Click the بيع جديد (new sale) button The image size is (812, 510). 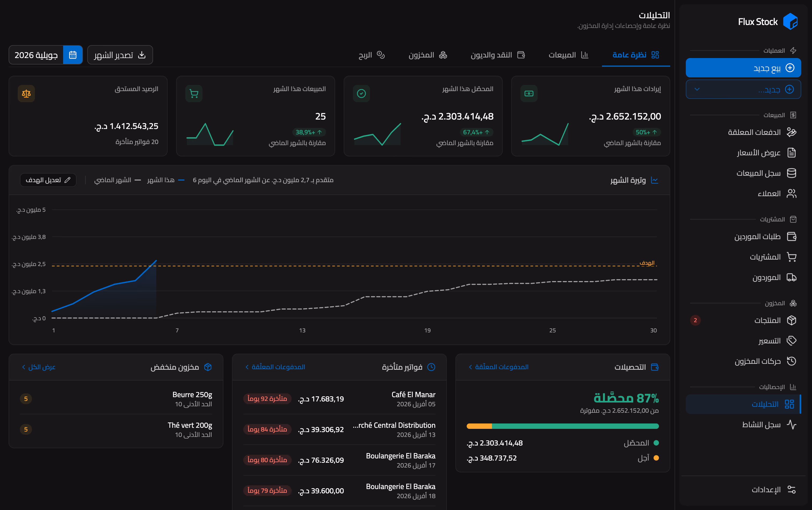pos(743,68)
